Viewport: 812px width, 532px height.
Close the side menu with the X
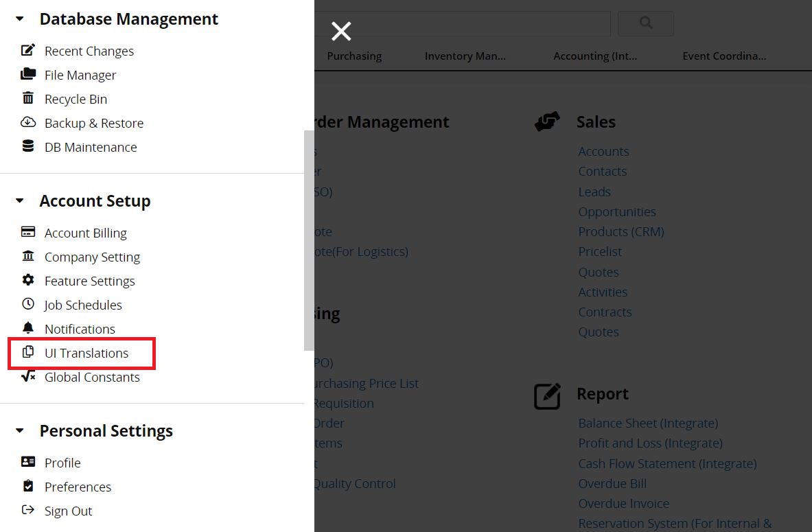[x=341, y=31]
